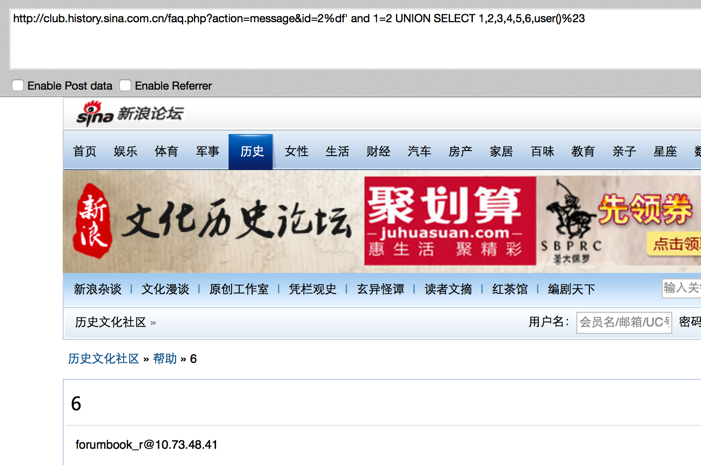Click the 历史文化社区 breadcrumb link
Image resolution: width=701 pixels, height=465 pixels.
tap(104, 359)
